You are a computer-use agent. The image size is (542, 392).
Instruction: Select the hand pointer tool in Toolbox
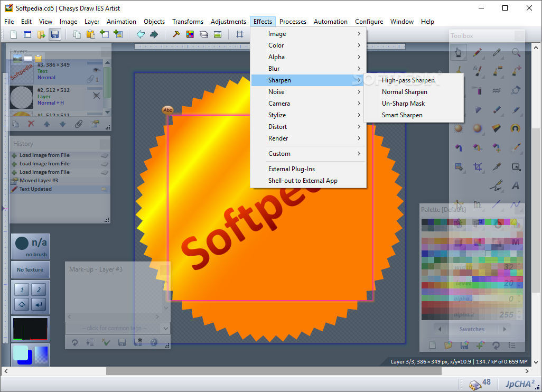point(459,52)
